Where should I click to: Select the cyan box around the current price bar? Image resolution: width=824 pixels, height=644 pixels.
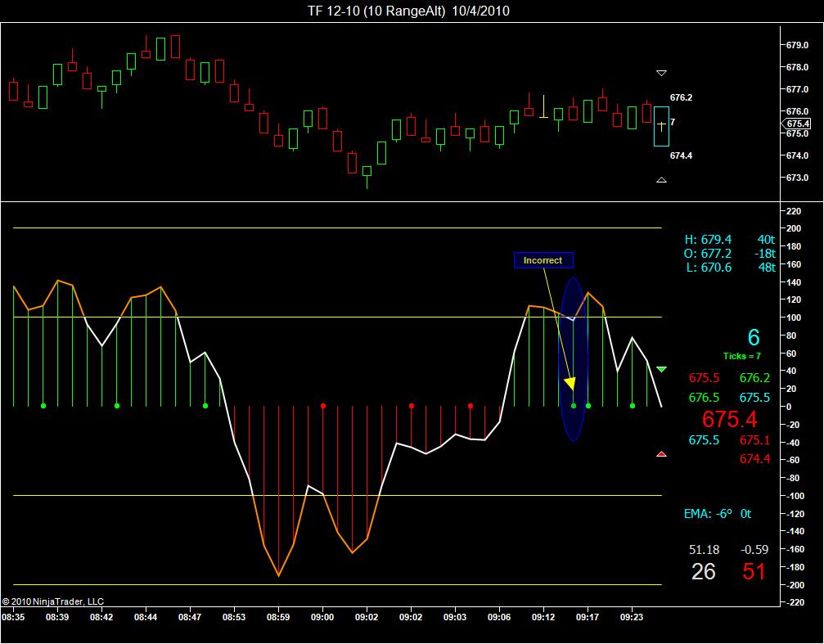click(x=661, y=126)
